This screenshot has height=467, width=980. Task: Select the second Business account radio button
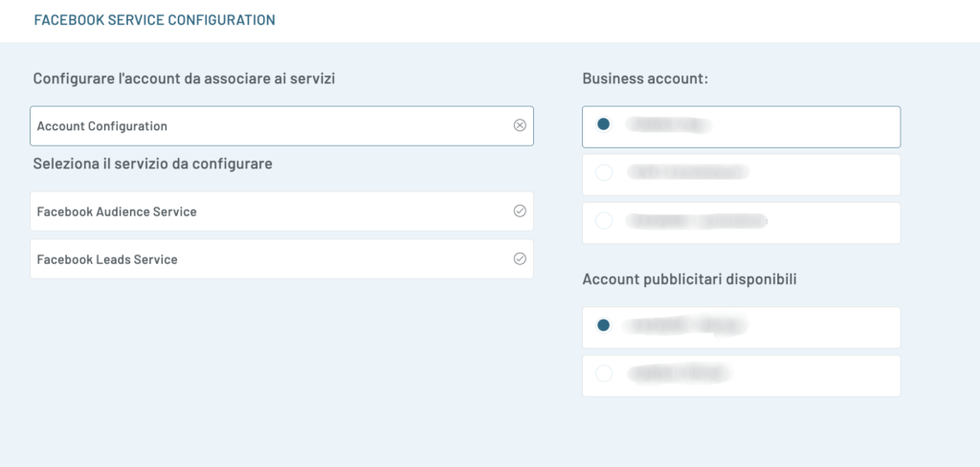coord(603,172)
